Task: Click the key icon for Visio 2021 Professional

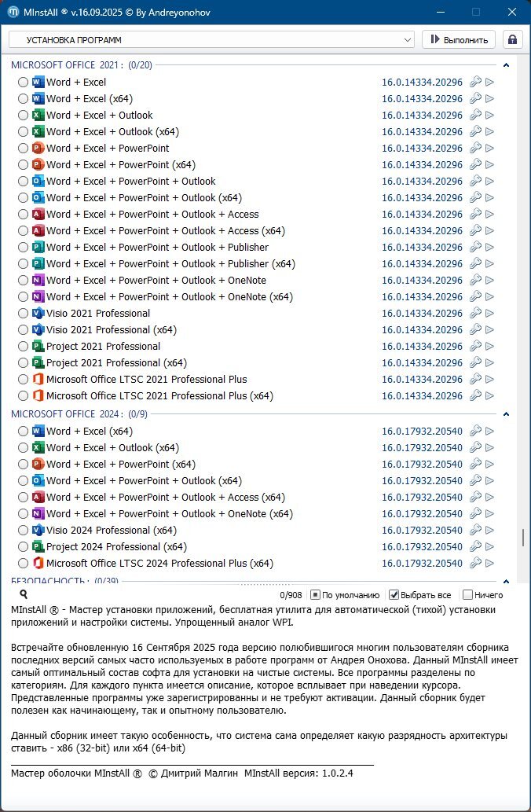Action: (x=474, y=314)
